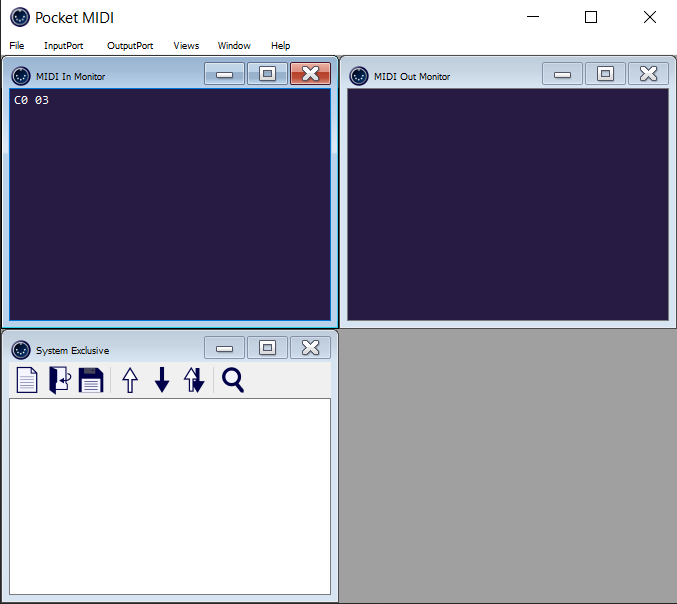Open the Views menu

(x=186, y=46)
